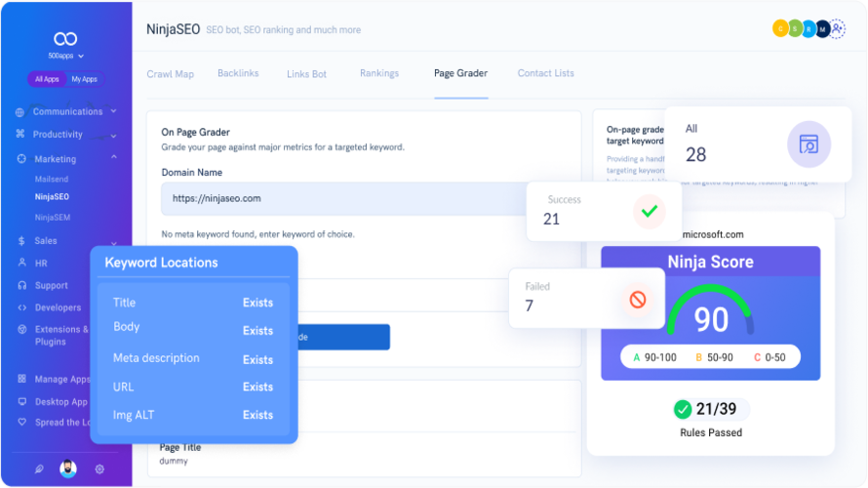This screenshot has width=868, height=488.
Task: Expand the Productivity section chevron
Action: (113, 136)
